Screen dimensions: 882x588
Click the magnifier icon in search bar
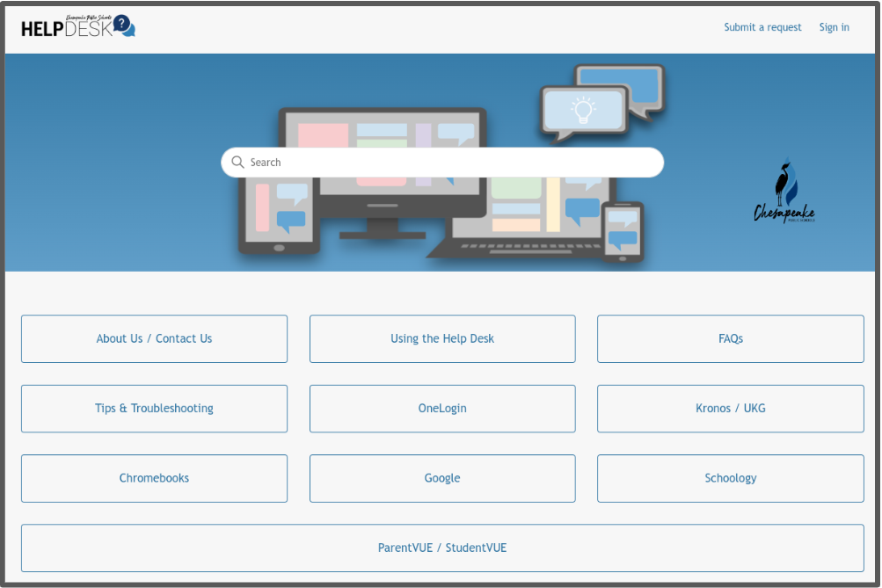(x=238, y=162)
